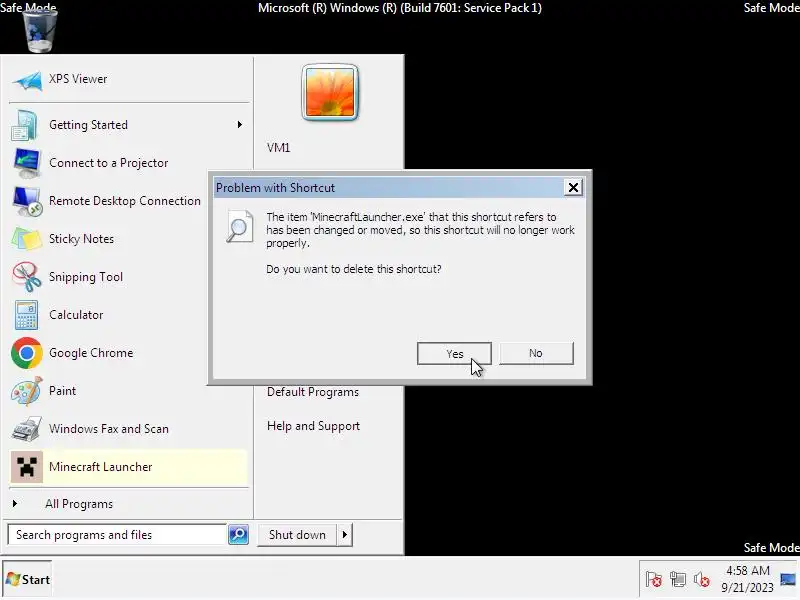Click the Windows Fax and Scan icon
The image size is (800, 600).
27,429
